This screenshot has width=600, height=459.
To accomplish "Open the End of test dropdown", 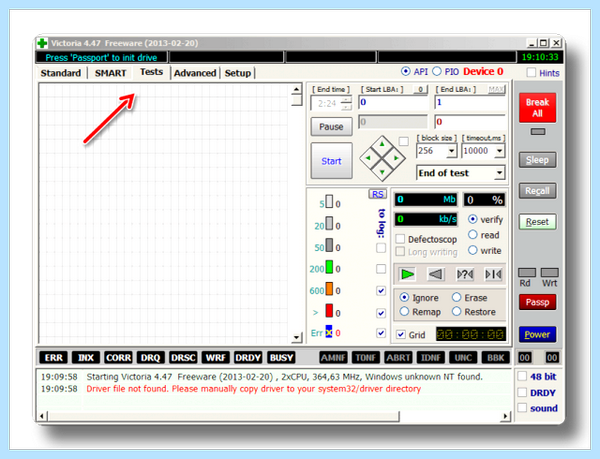I will click(499, 173).
